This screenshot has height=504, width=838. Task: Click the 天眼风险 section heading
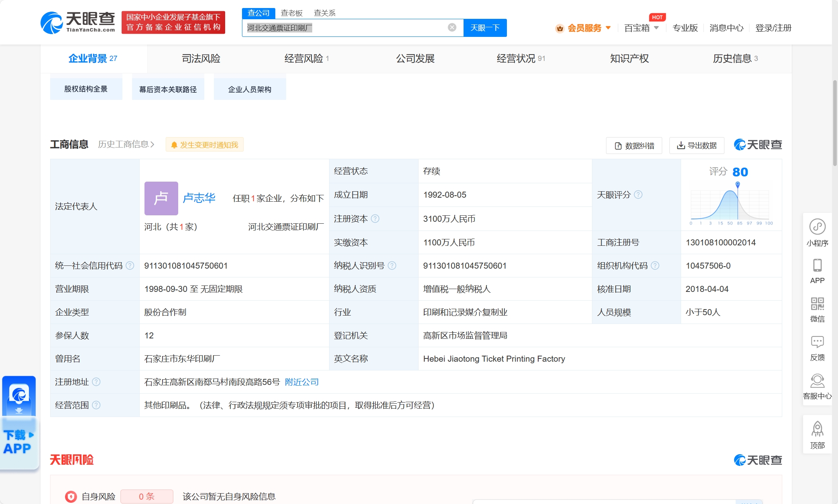tap(71, 459)
